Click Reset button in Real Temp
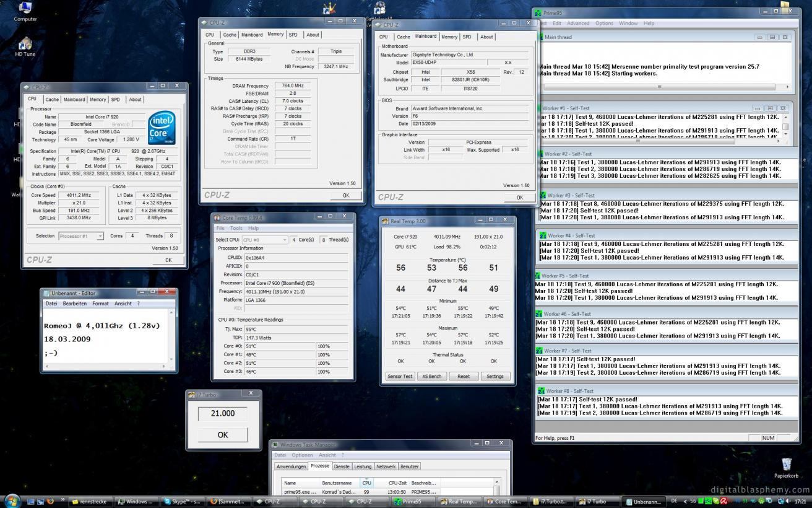The image size is (812, 508). click(x=463, y=376)
